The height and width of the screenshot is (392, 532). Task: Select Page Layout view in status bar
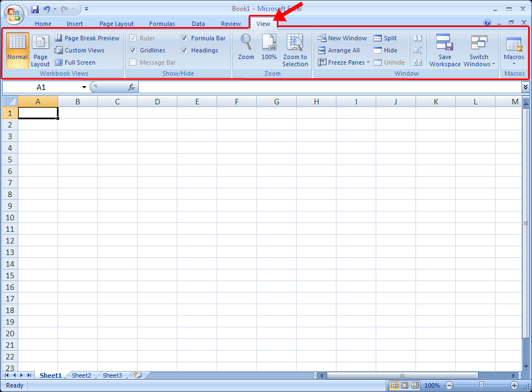(404, 385)
